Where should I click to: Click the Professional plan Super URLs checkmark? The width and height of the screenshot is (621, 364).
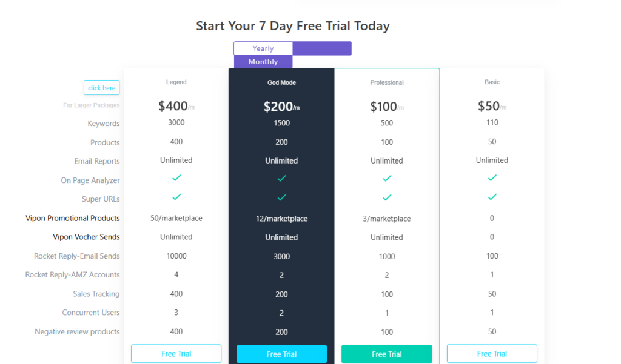click(x=387, y=197)
